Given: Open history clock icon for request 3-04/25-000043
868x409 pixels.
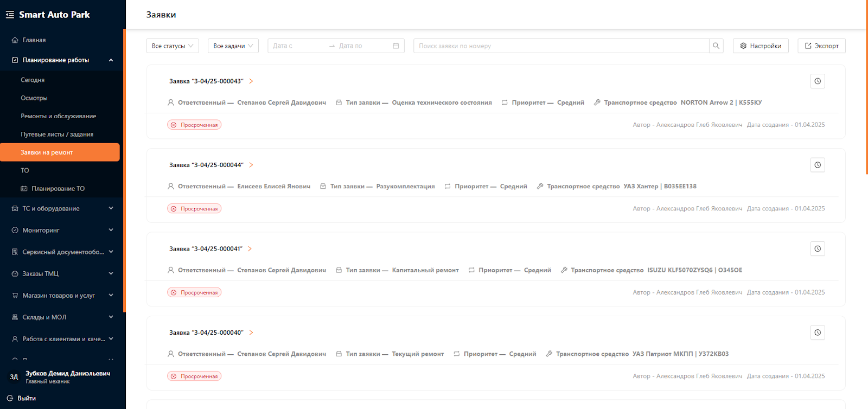Looking at the screenshot, I should click(x=818, y=81).
